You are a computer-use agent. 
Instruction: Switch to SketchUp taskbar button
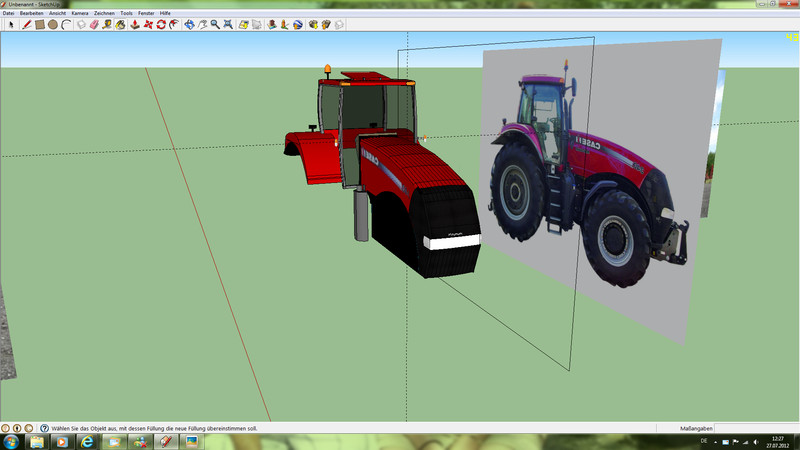coord(165,442)
